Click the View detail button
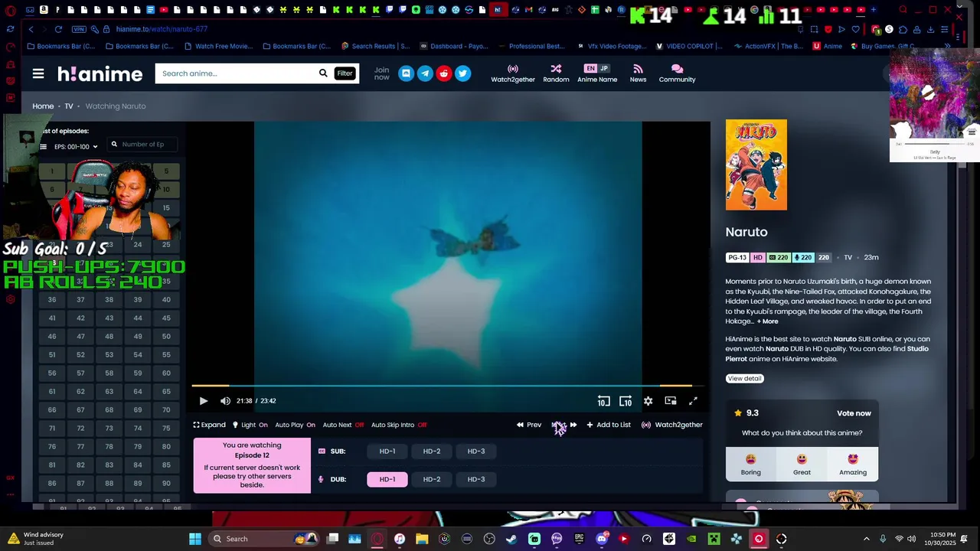This screenshot has height=551, width=980. (744, 379)
